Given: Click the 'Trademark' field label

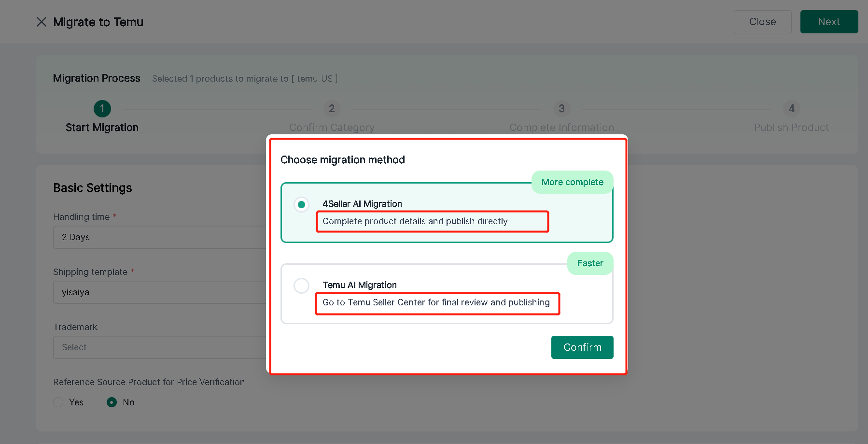Looking at the screenshot, I should point(75,327).
